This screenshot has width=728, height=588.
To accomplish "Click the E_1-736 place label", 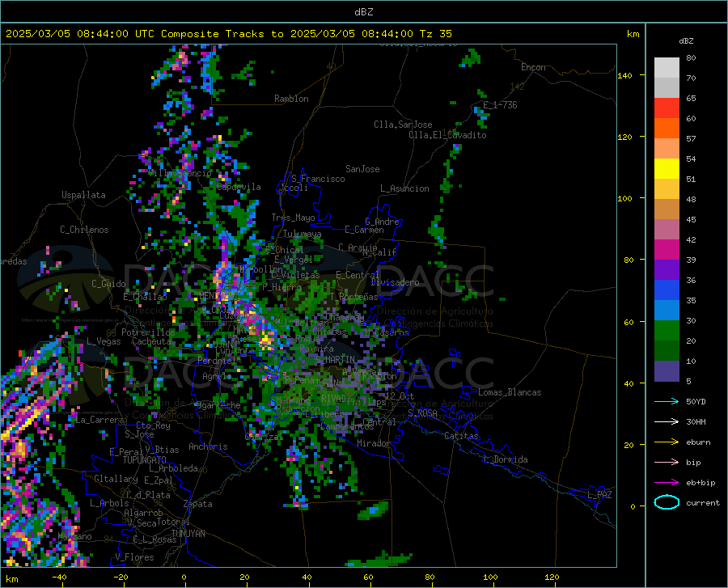I will 500,105.
